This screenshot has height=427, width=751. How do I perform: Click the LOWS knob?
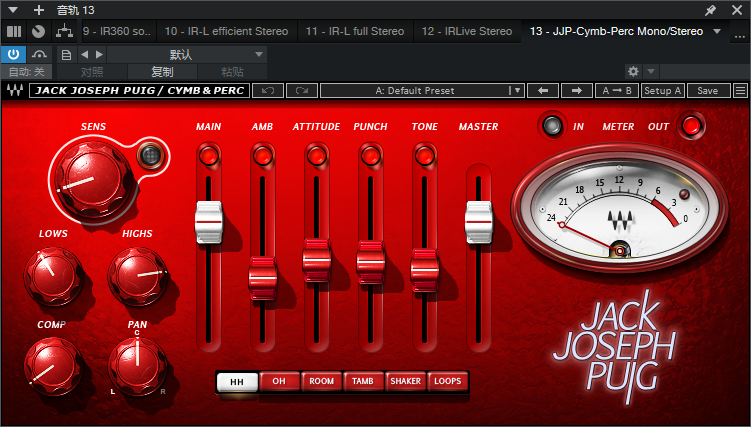53,275
